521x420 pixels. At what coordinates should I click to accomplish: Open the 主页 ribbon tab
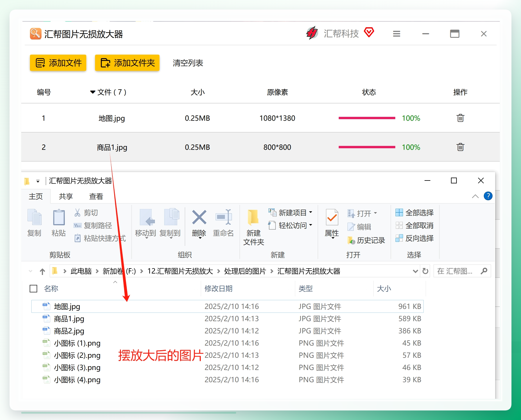coord(36,196)
